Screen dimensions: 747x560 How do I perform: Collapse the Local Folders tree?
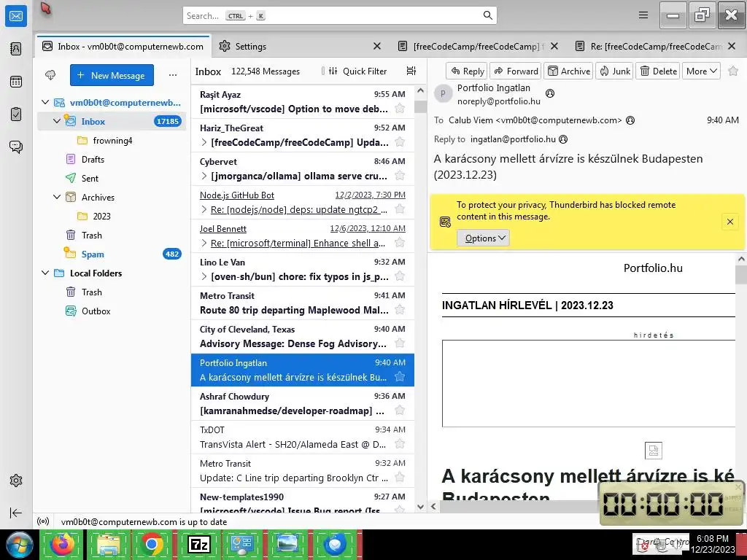click(x=45, y=273)
